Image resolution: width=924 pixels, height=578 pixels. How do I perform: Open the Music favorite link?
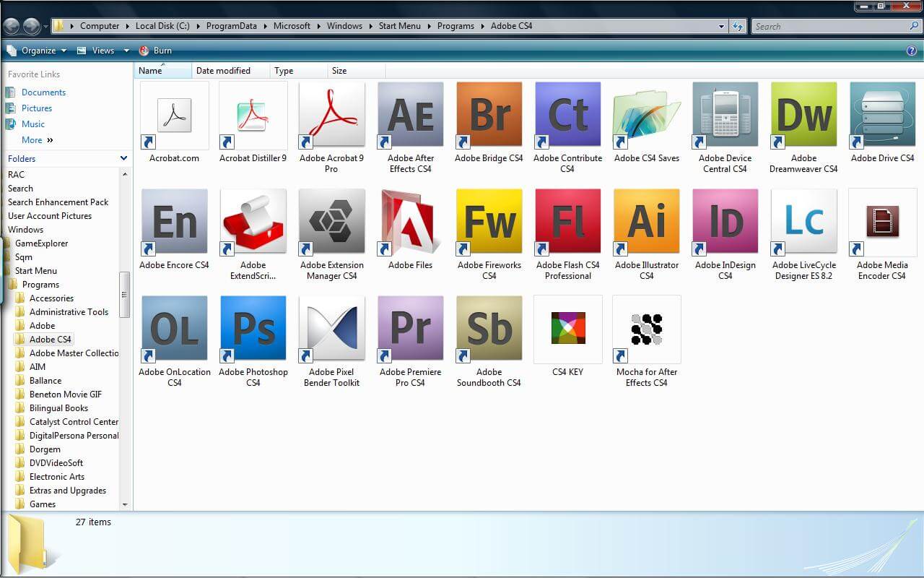coord(33,124)
